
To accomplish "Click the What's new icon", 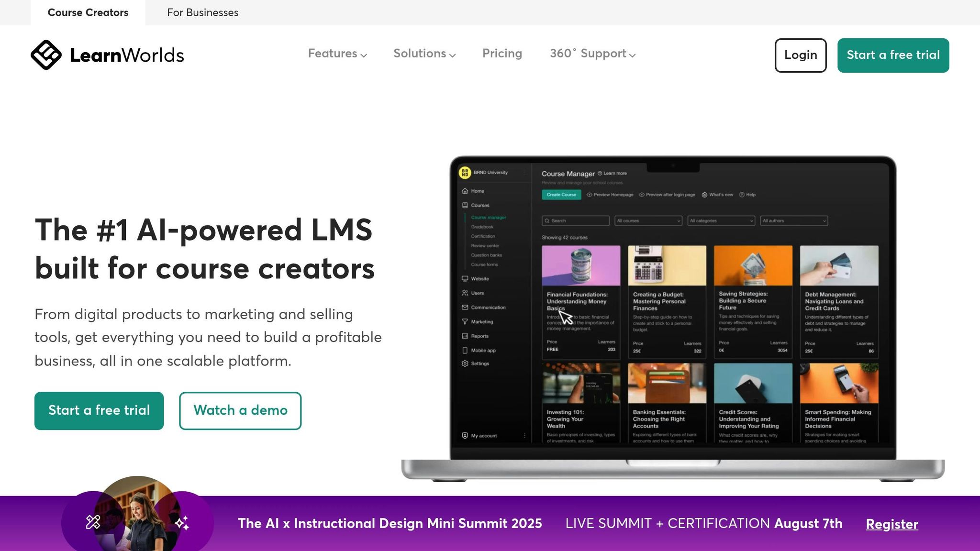I will click(704, 195).
